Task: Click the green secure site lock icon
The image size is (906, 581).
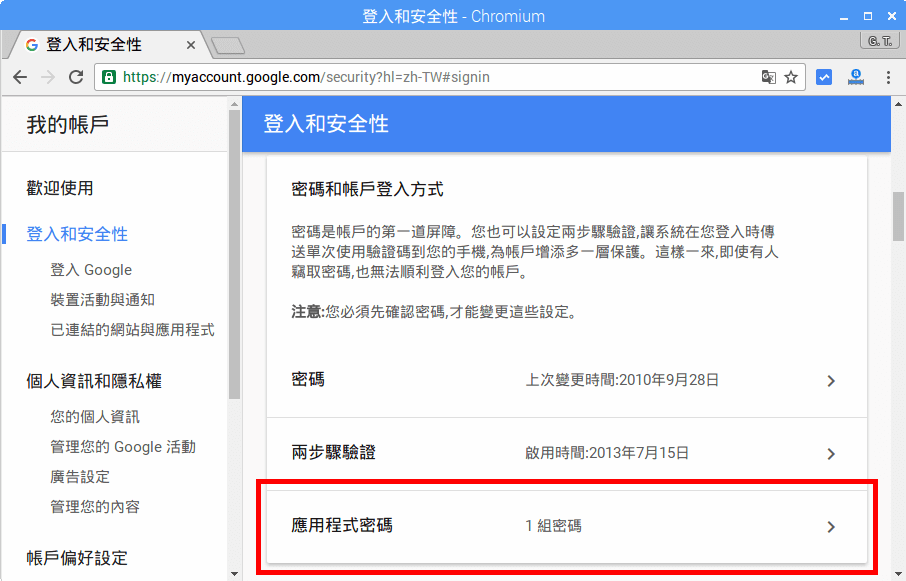Action: 106,76
